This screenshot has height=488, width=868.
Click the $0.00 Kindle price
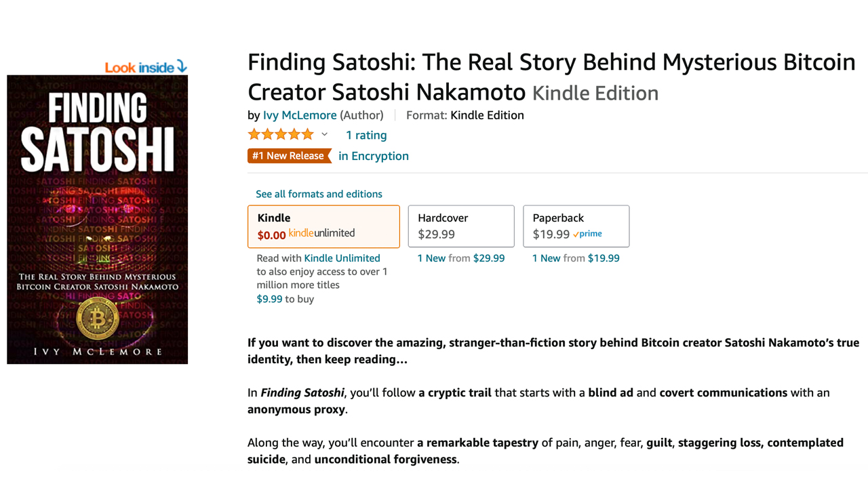pyautogui.click(x=270, y=232)
